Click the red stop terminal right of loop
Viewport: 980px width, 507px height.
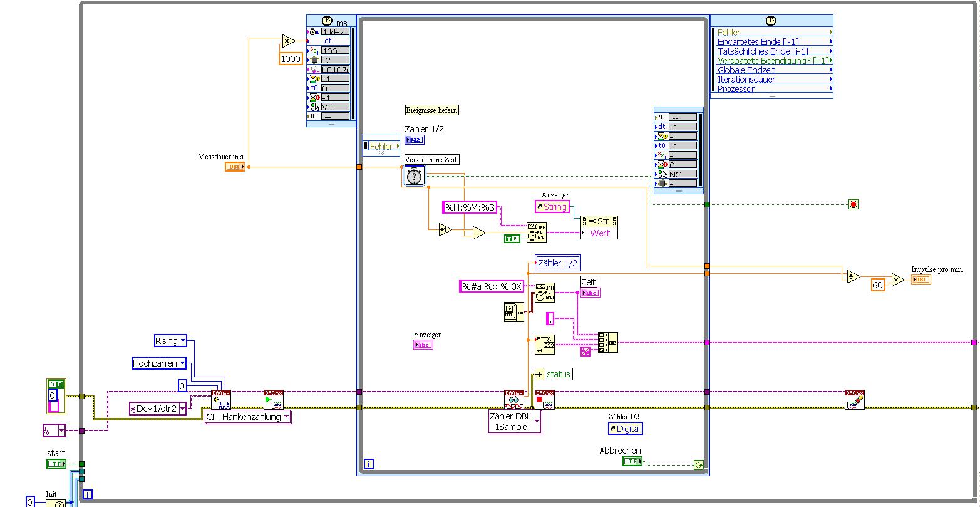pyautogui.click(x=853, y=204)
